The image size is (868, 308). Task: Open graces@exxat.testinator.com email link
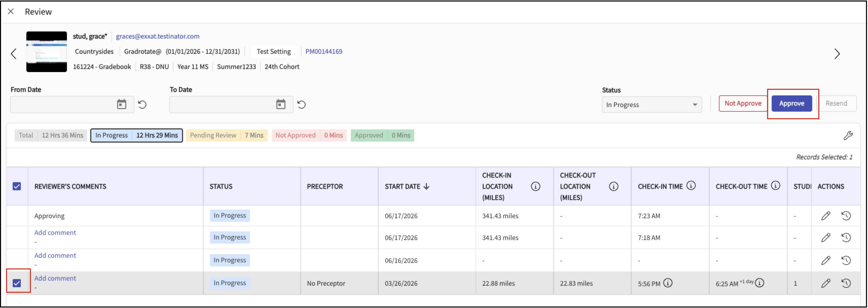pyautogui.click(x=158, y=37)
